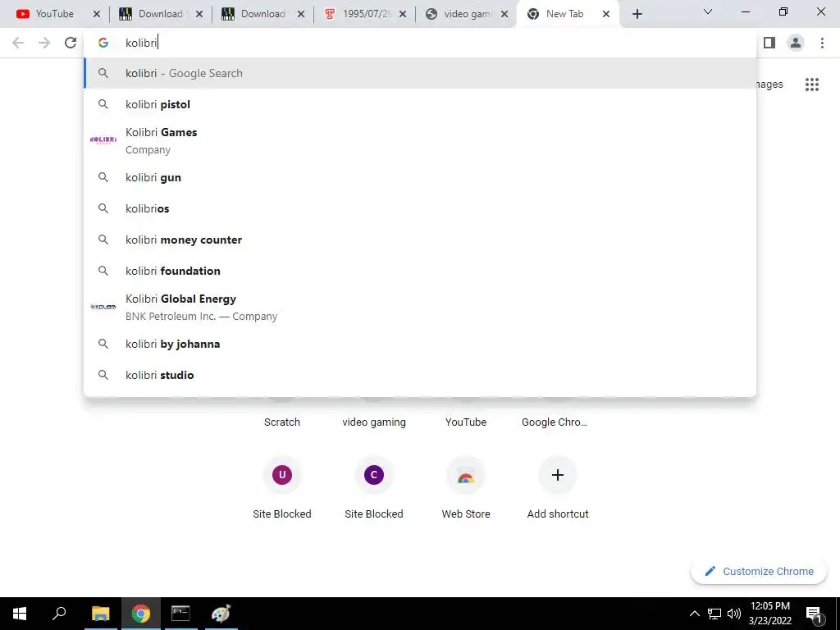This screenshot has width=840, height=630.
Task: Go back using the back arrow
Action: click(x=18, y=43)
